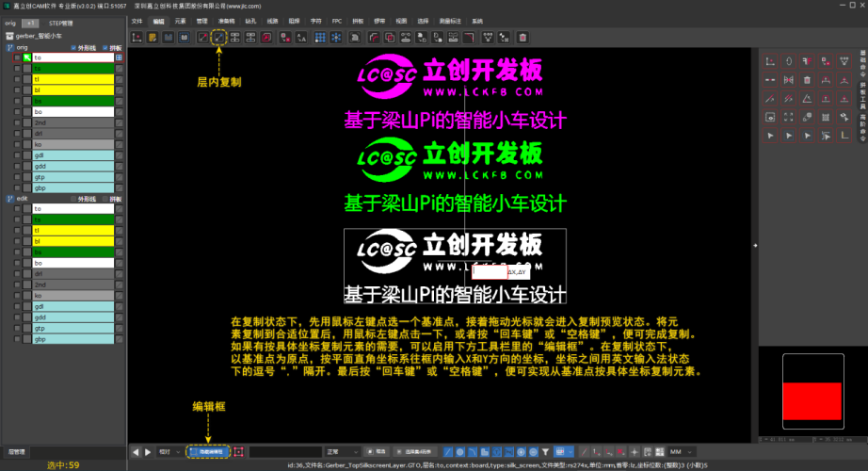Click the yellow note edit icon in top toolbar
Screen dimensions: 868x471
pyautogui.click(x=153, y=38)
